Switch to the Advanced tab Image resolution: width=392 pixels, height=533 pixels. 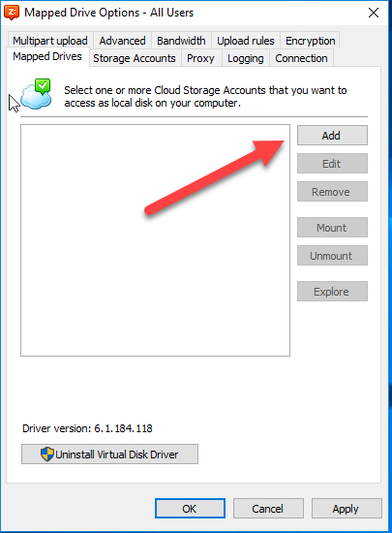click(123, 41)
